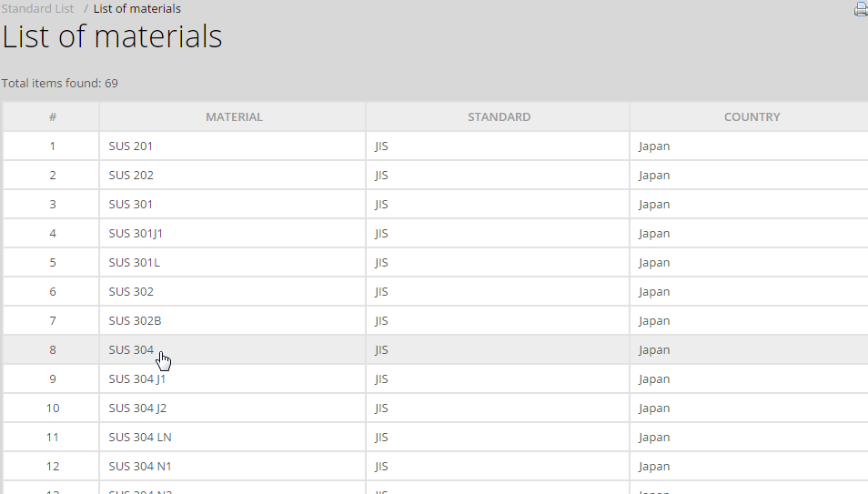Open the SUS 304 material entry
Image resolution: width=868 pixels, height=494 pixels.
pos(131,350)
